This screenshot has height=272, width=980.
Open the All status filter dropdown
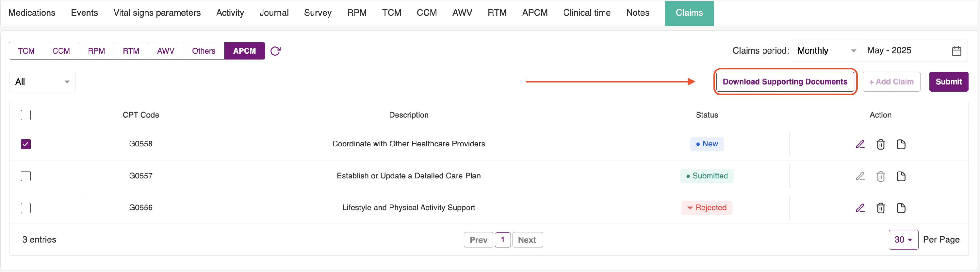click(x=42, y=82)
